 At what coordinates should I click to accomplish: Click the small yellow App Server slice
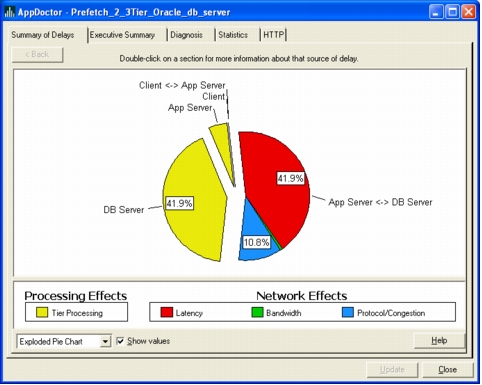(x=223, y=143)
